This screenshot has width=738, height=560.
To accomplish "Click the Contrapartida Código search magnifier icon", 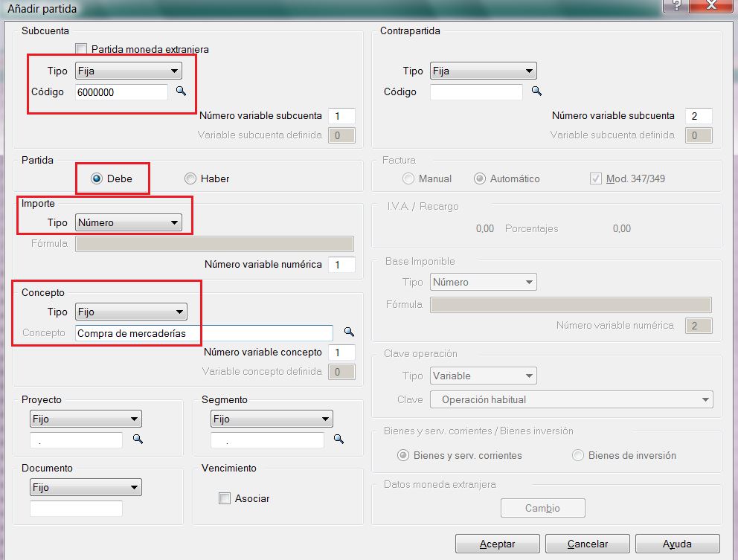I will [536, 91].
